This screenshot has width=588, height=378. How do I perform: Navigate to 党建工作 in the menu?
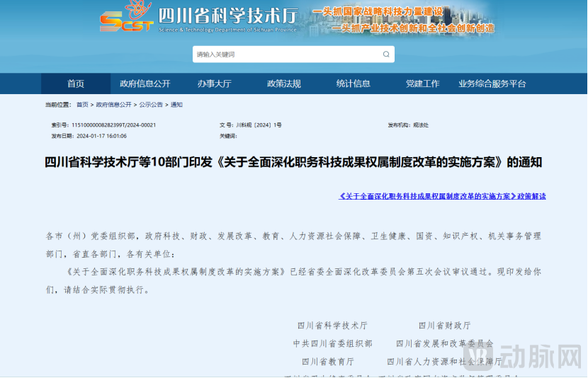[422, 84]
